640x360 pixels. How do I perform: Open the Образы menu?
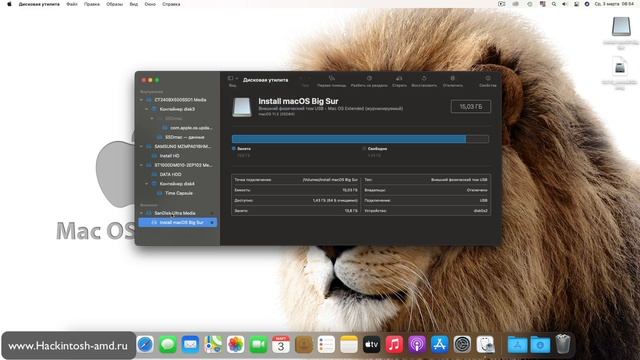click(x=114, y=4)
